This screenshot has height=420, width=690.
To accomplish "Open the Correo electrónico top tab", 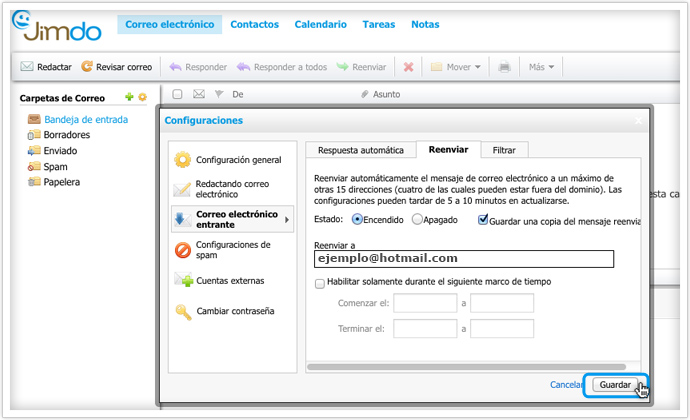I will [x=169, y=24].
